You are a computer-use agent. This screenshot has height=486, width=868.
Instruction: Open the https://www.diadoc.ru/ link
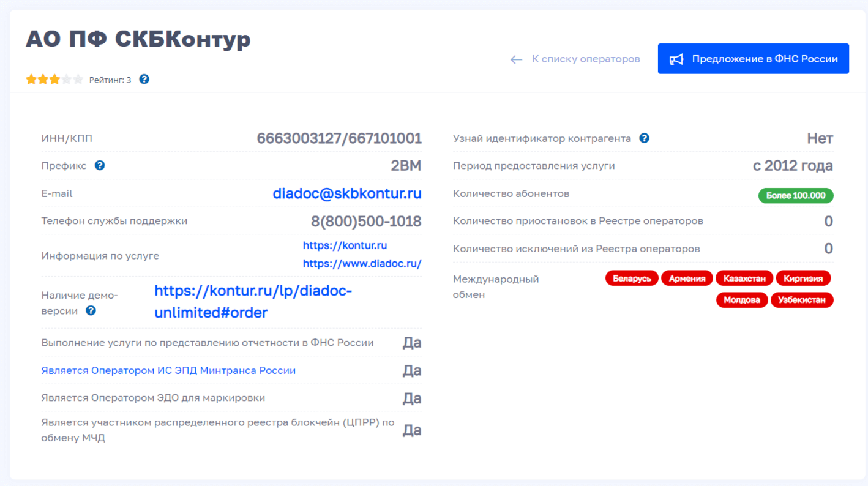click(x=362, y=264)
